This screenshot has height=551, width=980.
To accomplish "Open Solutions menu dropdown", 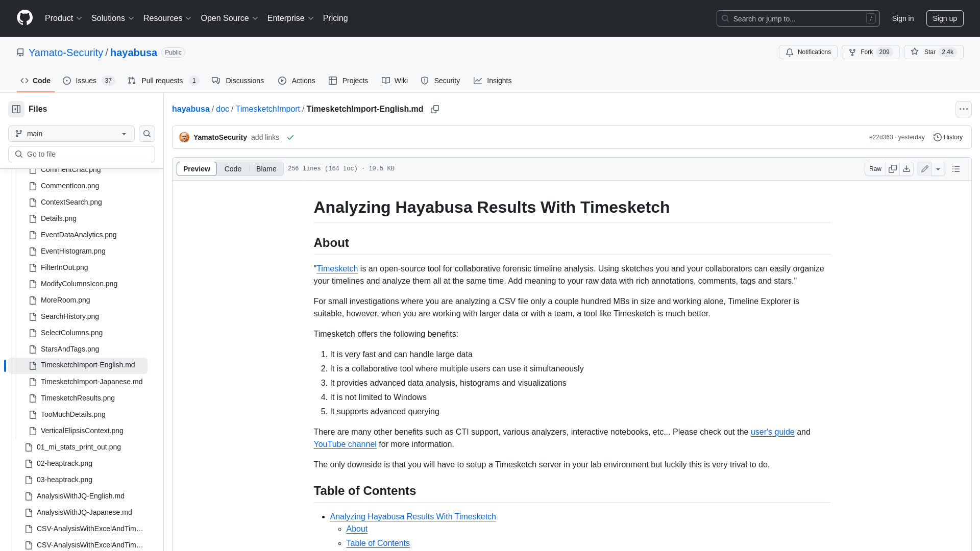I will (113, 18).
